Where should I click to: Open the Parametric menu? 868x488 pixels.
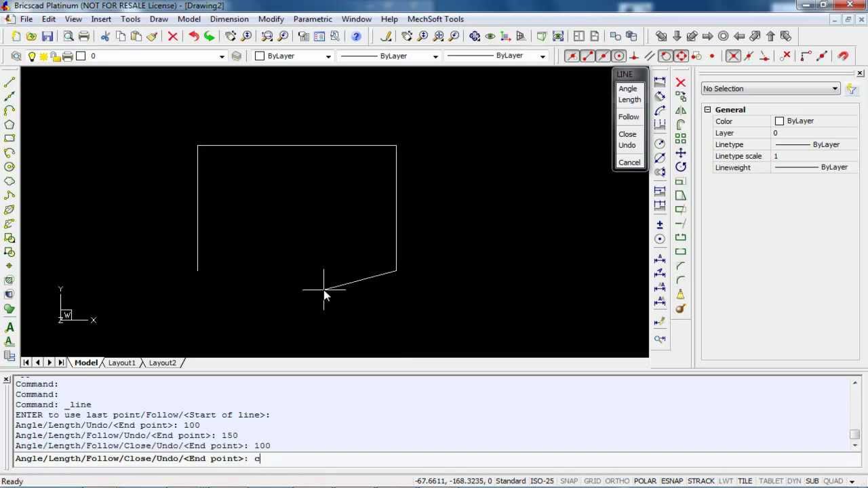[313, 19]
